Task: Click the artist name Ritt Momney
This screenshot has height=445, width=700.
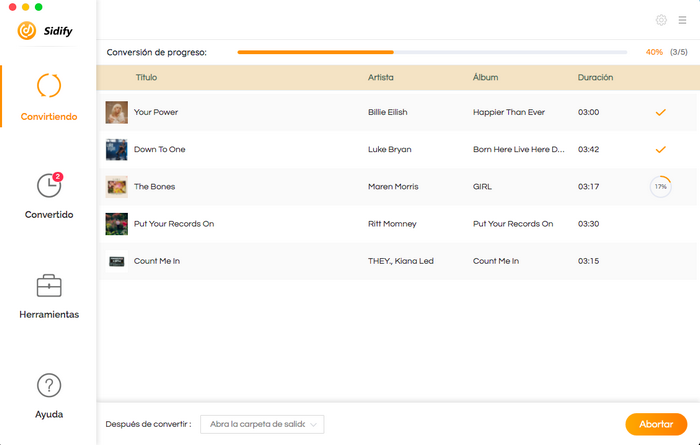Action: click(x=392, y=224)
